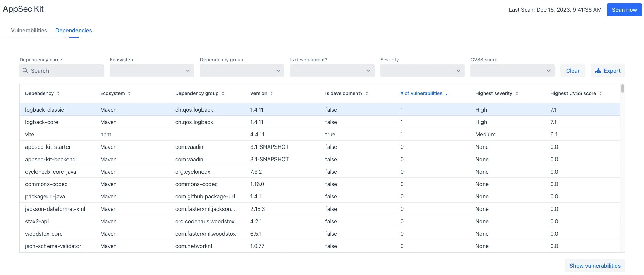Viewport: 644px width, 275px height.
Task: Sort by Dependency group column icon
Action: (x=223, y=93)
